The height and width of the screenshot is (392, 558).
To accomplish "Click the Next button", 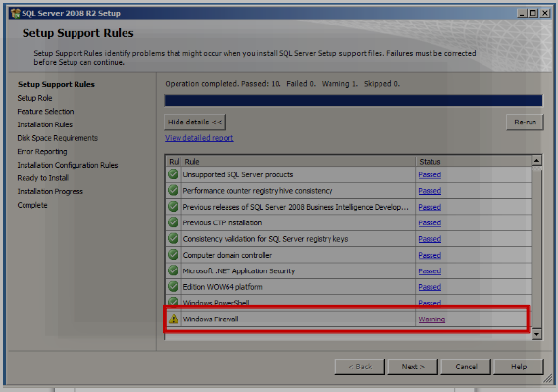I will coord(413,367).
